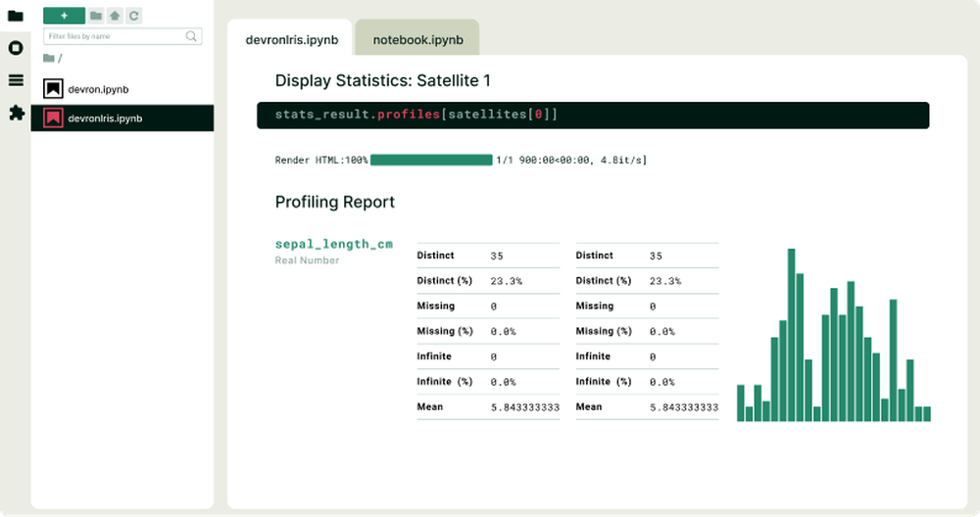
Task: Focus the Filter files by name field
Action: 122,36
